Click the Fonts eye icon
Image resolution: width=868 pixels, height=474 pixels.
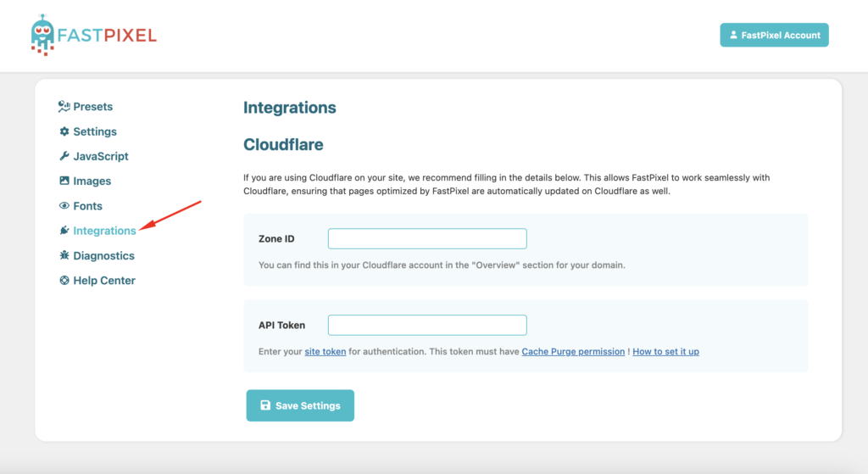coord(64,205)
